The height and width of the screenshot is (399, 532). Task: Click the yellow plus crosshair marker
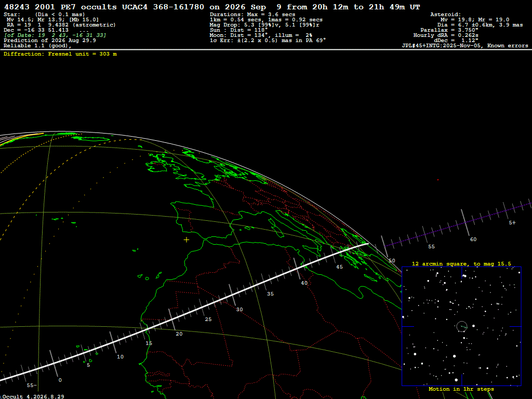click(x=187, y=240)
